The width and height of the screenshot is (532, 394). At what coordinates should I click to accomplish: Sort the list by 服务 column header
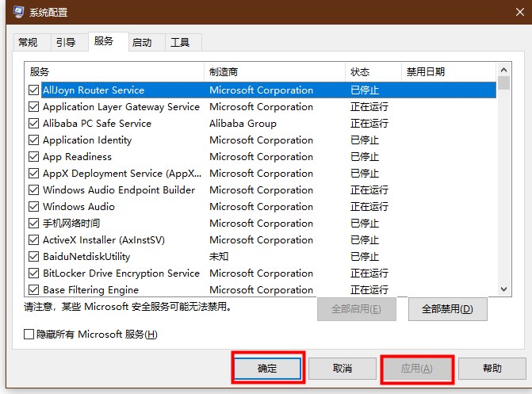tap(114, 71)
